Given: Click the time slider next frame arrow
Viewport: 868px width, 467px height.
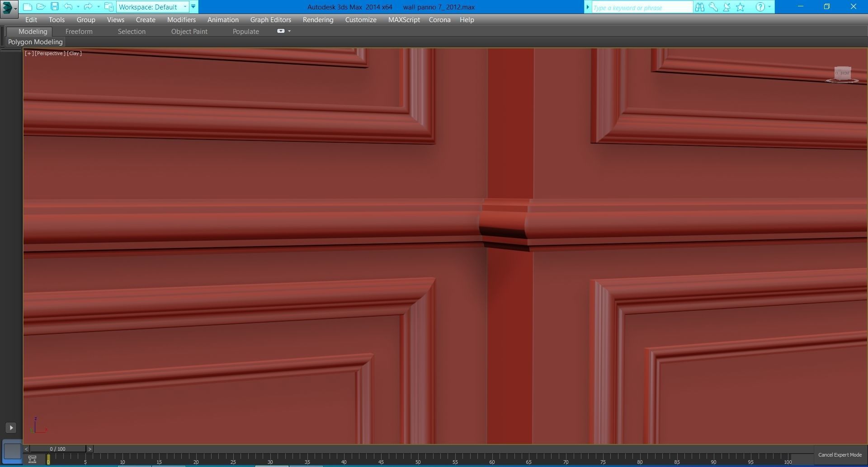Looking at the screenshot, I should click(x=90, y=449).
